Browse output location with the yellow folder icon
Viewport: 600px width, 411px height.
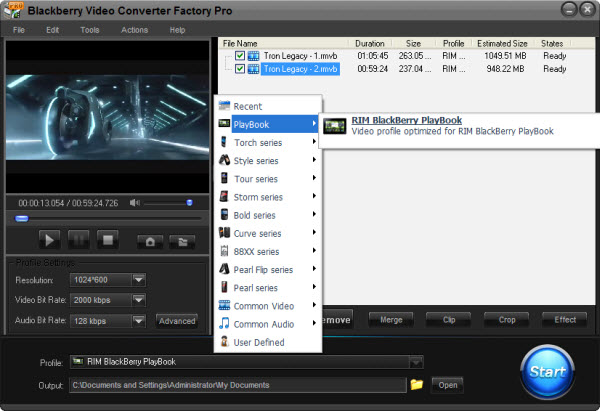tap(416, 384)
